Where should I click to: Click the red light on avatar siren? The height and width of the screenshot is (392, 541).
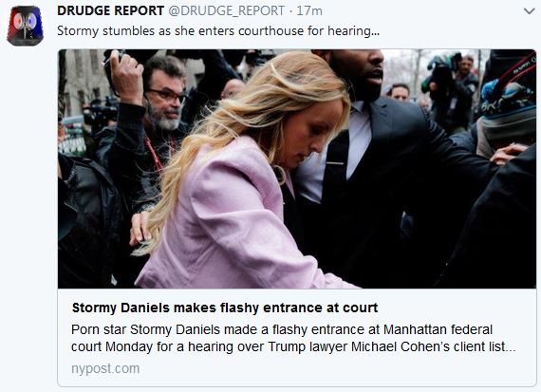(x=17, y=22)
